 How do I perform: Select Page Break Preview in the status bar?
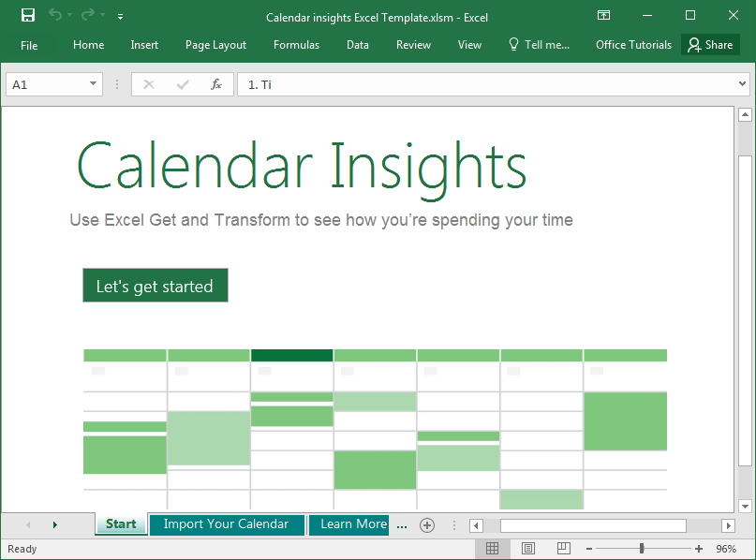(563, 548)
